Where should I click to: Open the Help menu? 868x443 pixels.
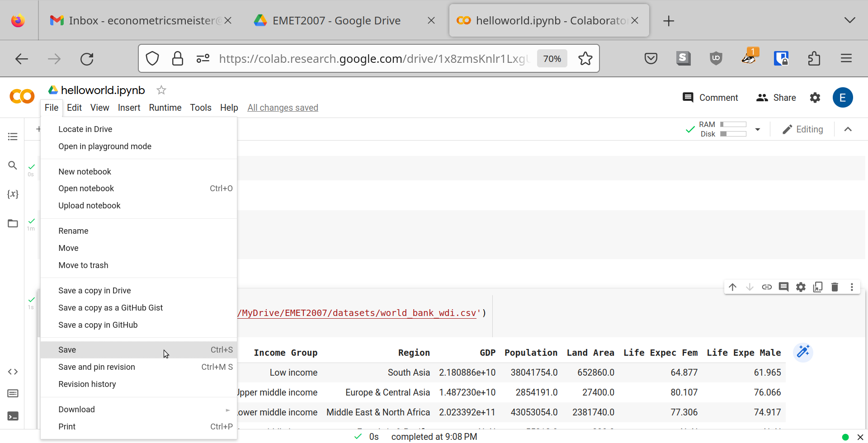click(229, 108)
